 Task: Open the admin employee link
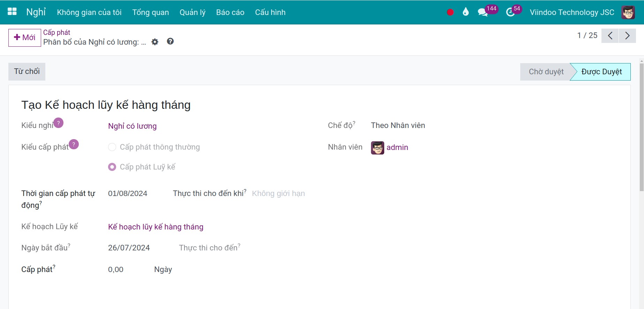(x=397, y=147)
